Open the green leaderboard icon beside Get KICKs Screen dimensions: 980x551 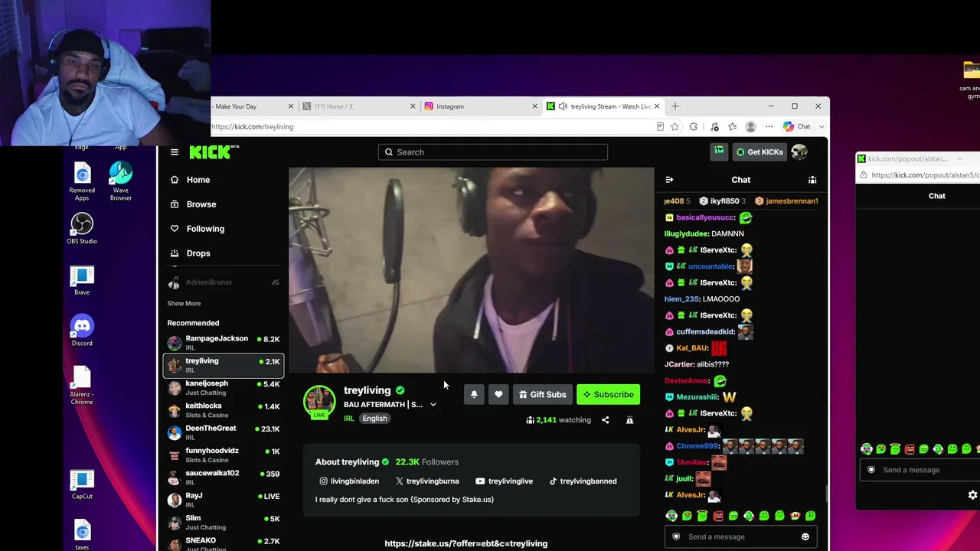(x=719, y=152)
